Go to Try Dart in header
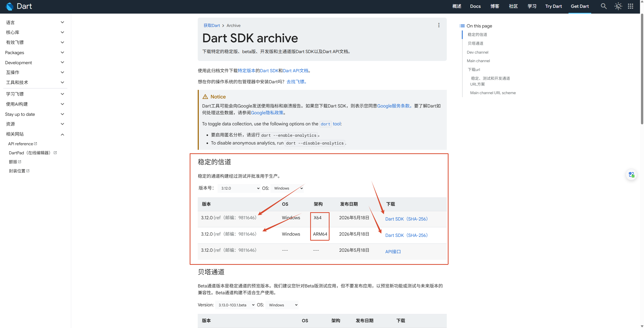The image size is (644, 328). 553,6
